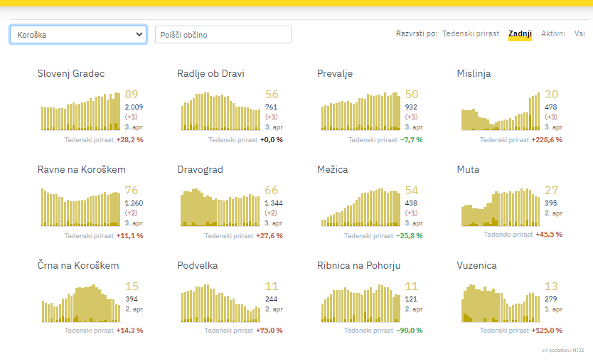The image size is (593, 364).
Task: Click the Črna na Koroškem heading
Action: [x=78, y=265]
